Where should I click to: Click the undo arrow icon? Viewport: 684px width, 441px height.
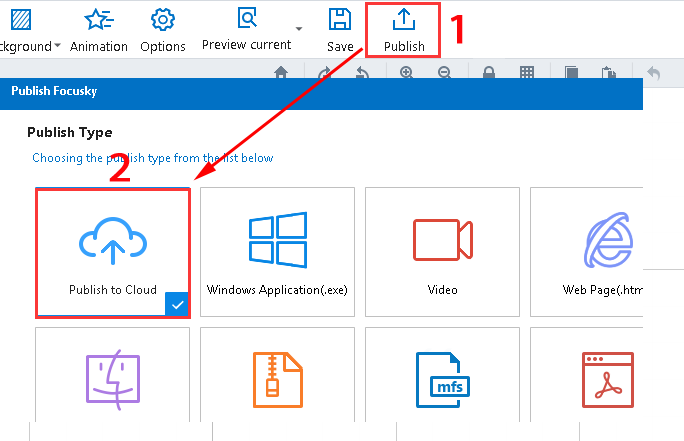(653, 73)
